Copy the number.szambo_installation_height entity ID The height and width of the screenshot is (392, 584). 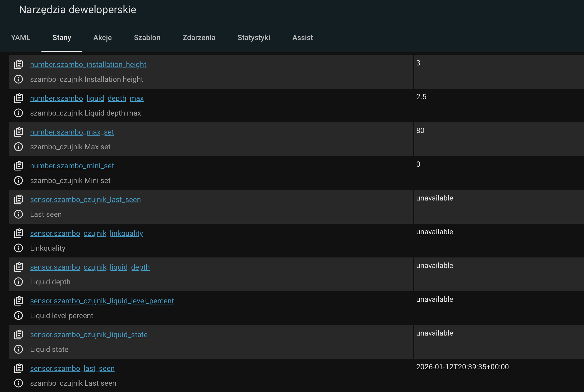[18, 64]
